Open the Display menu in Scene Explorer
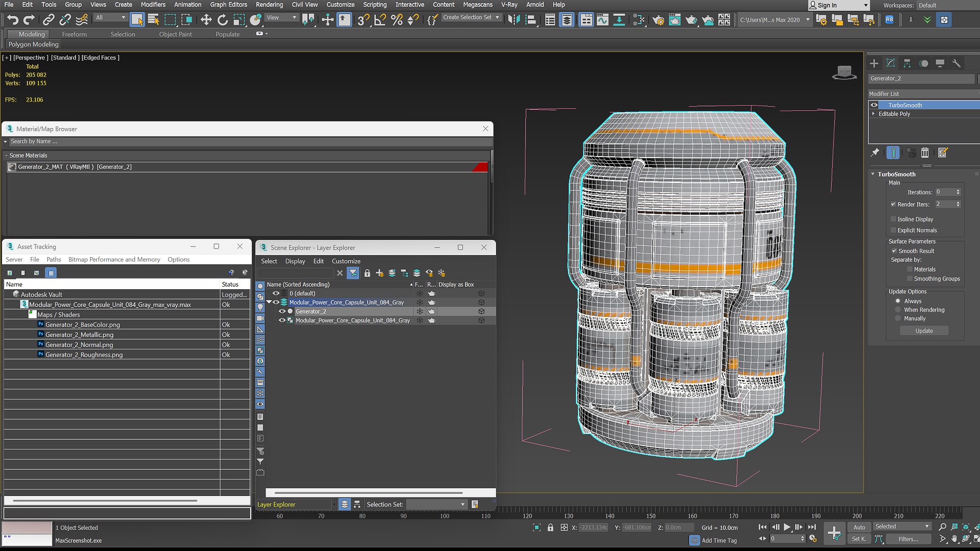Screen dimensions: 980x551 pyautogui.click(x=295, y=261)
